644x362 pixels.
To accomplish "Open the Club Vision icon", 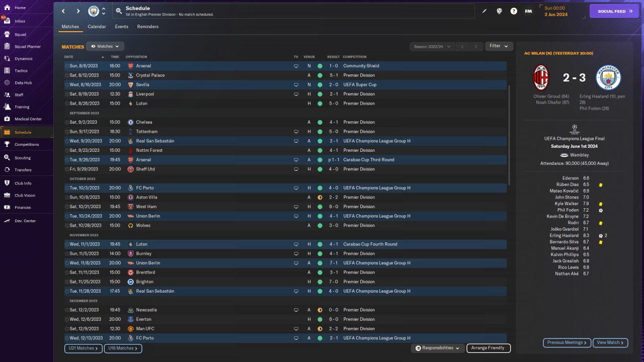I will click(x=8, y=195).
